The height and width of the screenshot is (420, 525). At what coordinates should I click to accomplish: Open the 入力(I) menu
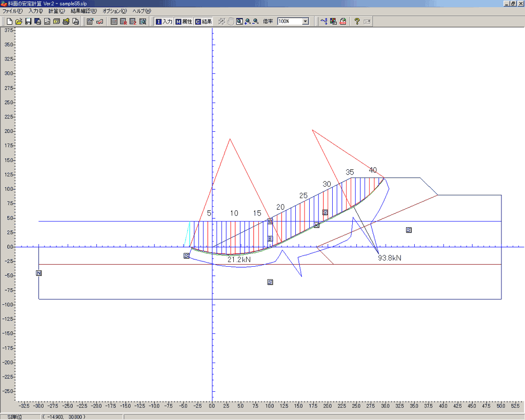pos(36,11)
